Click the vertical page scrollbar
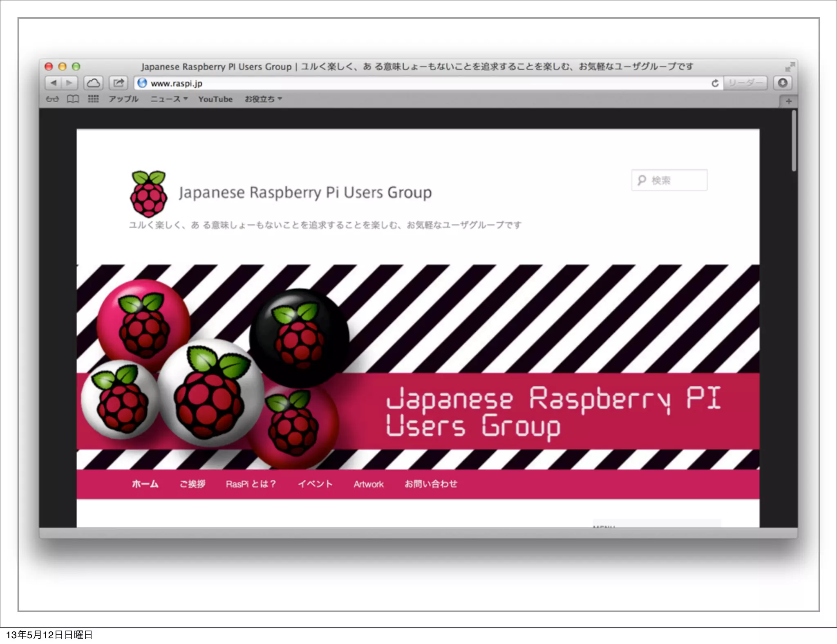Screen dimensions: 837x644 (x=794, y=141)
